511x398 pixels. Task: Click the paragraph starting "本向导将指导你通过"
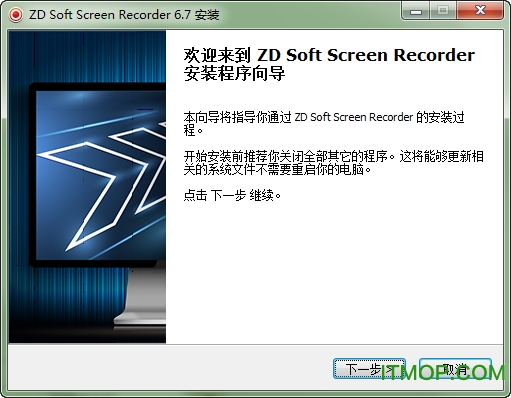pyautogui.click(x=324, y=124)
